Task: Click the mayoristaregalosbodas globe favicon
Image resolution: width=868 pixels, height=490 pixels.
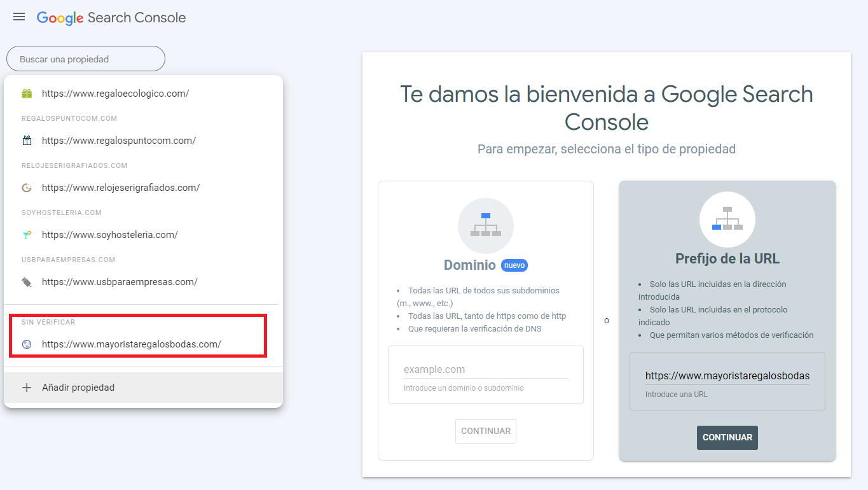Action: coord(27,344)
